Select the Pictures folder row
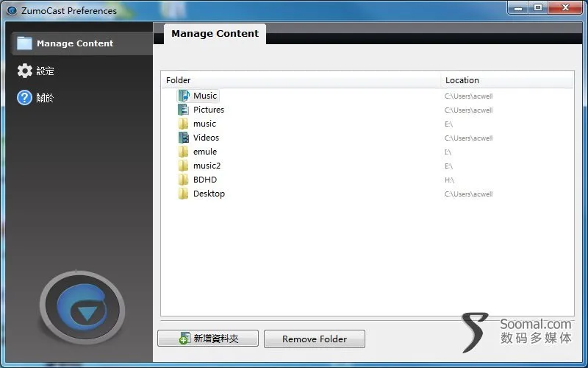 [x=209, y=110]
